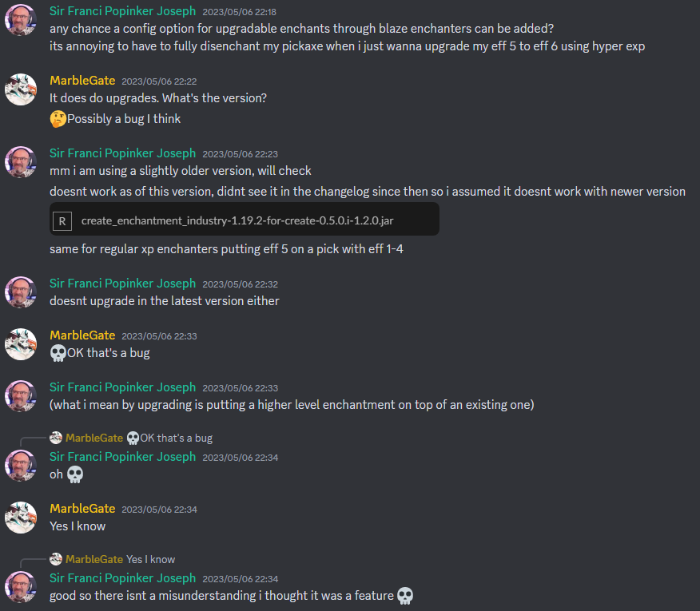
Task: Click MarbleGate's avatar next to 'Yes I know'
Action: 20,517
